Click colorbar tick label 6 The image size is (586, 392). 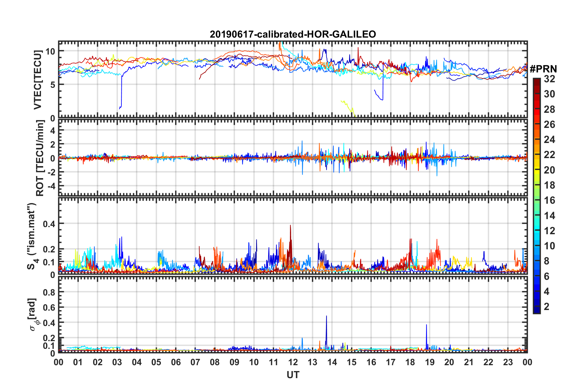click(547, 276)
